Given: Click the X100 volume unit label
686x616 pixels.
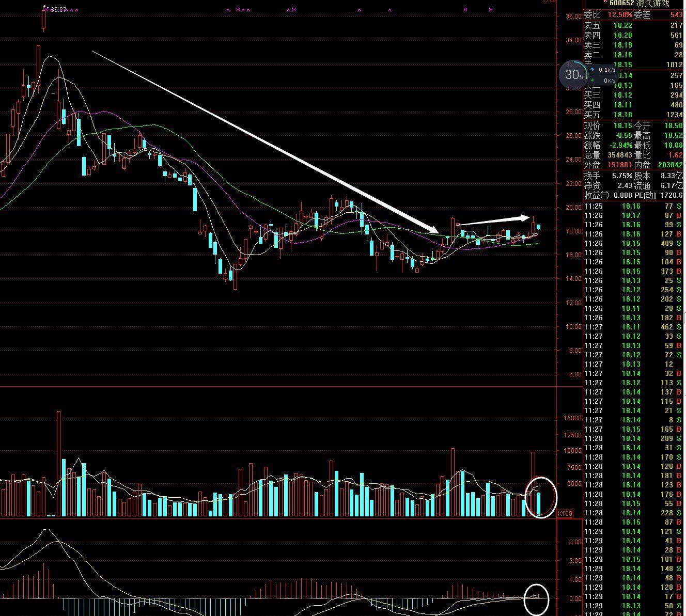Looking at the screenshot, I should tap(566, 514).
